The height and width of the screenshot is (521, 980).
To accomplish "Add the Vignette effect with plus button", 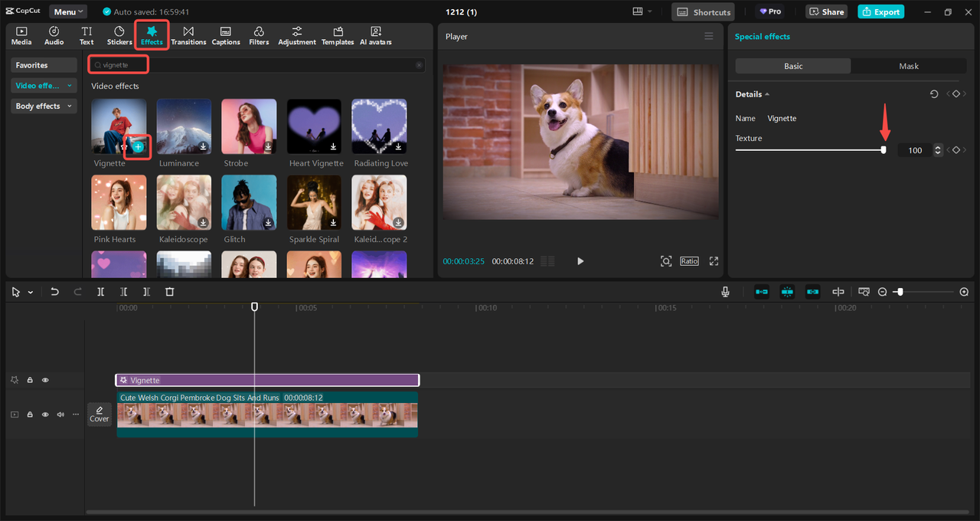I will (x=138, y=146).
